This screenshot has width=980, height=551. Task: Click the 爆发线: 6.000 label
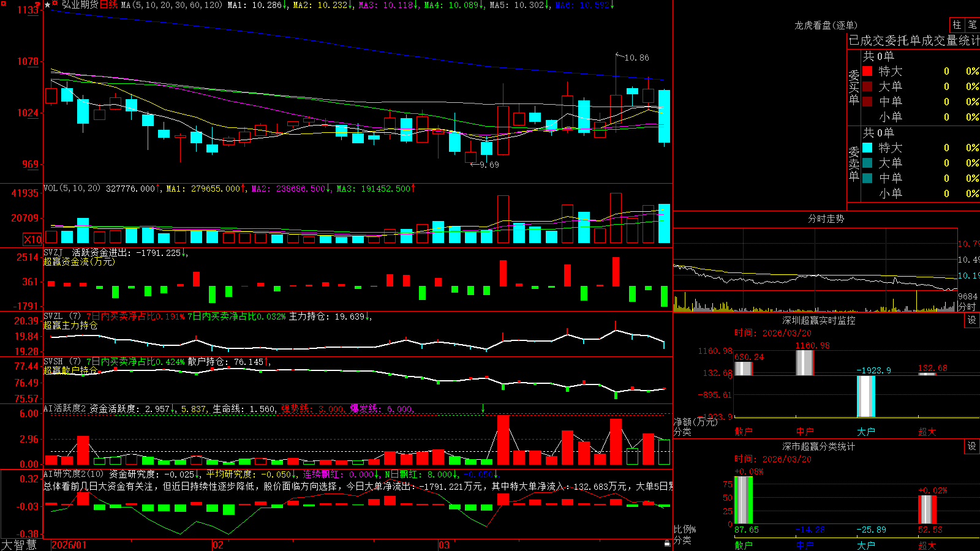382,408
